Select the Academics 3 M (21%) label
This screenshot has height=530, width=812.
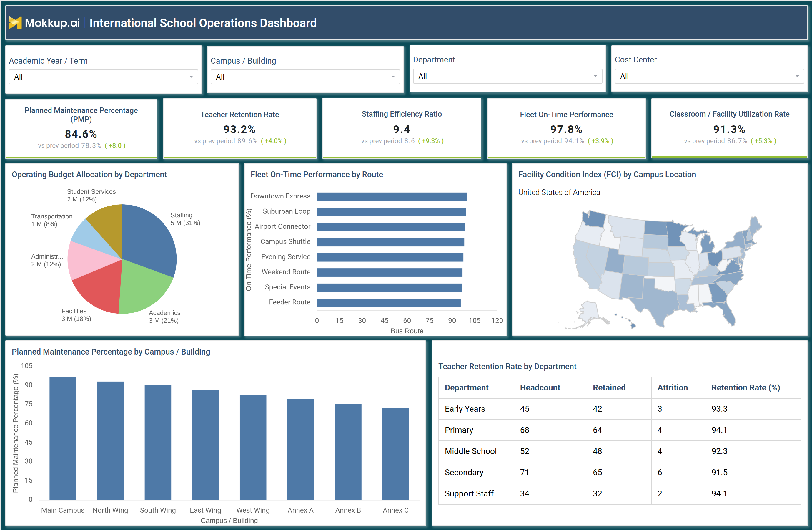164,317
